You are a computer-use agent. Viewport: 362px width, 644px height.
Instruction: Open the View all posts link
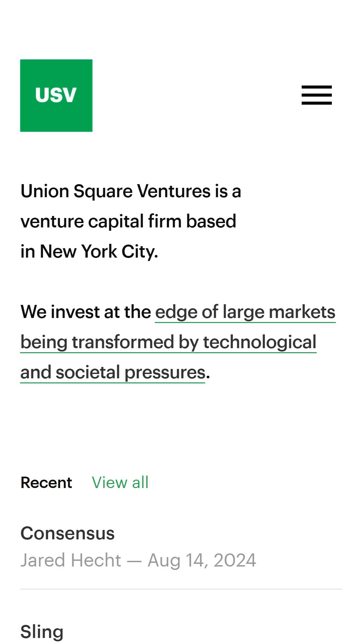pos(120,483)
